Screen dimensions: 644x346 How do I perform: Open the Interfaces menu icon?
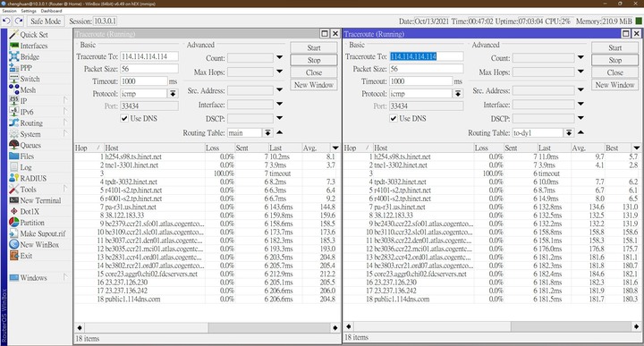pos(14,46)
